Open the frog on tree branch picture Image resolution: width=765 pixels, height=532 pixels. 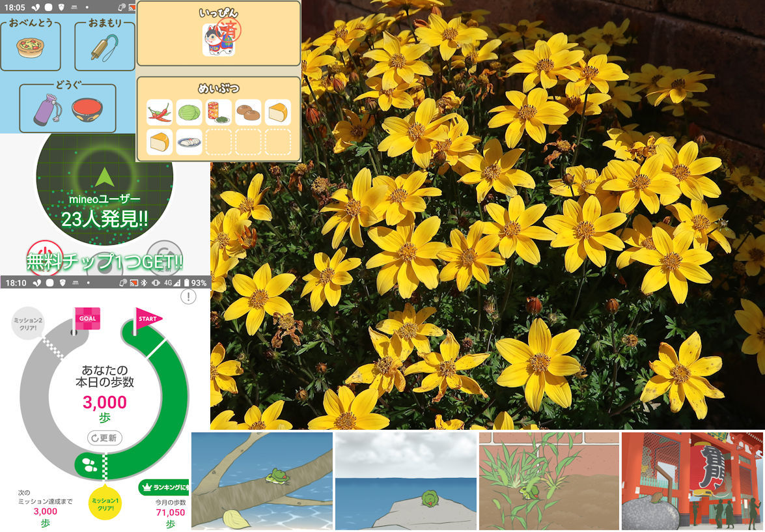click(262, 481)
